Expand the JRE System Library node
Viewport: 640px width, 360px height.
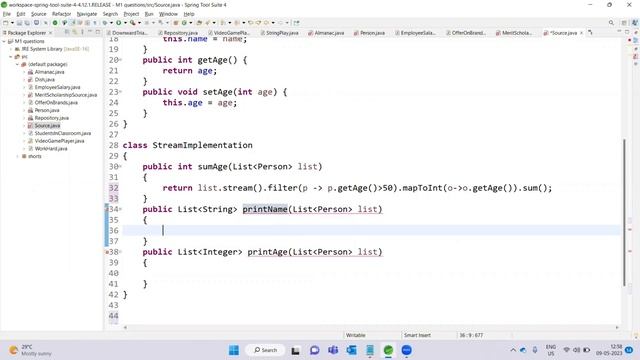tap(11, 49)
